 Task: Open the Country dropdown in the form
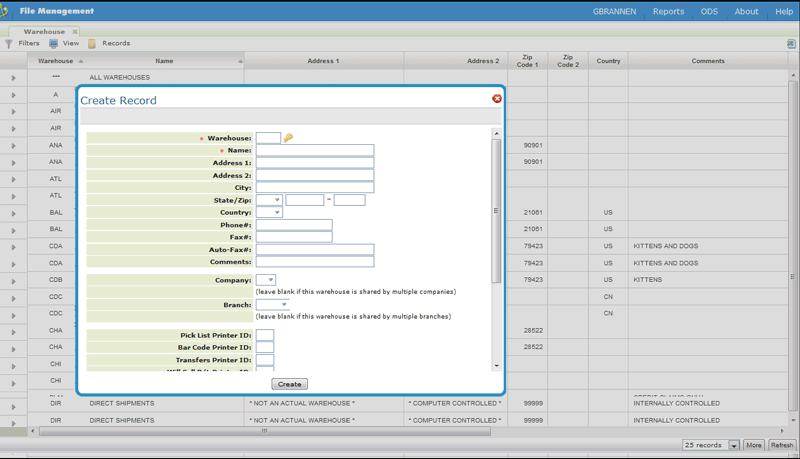[269, 212]
